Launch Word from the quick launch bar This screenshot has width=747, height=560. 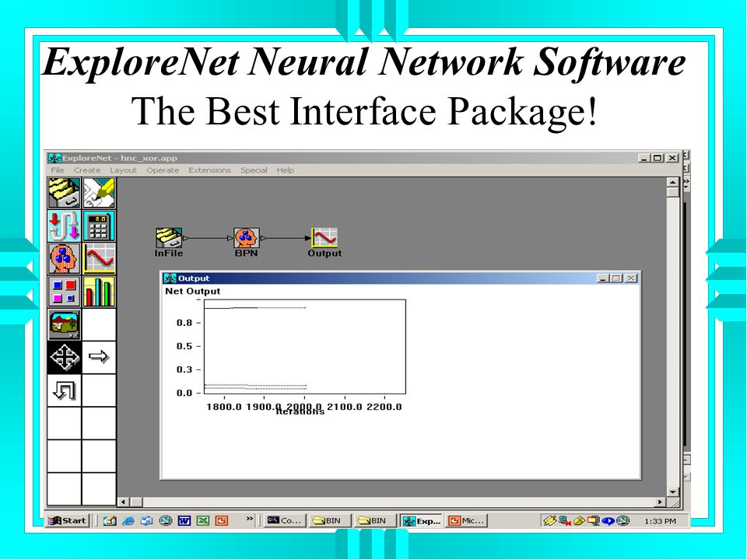(184, 520)
